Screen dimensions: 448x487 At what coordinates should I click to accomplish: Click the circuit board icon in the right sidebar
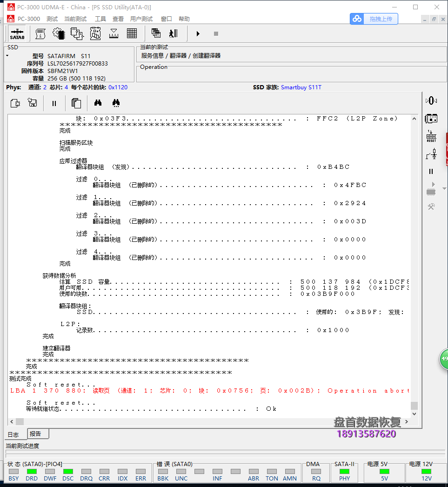(431, 119)
